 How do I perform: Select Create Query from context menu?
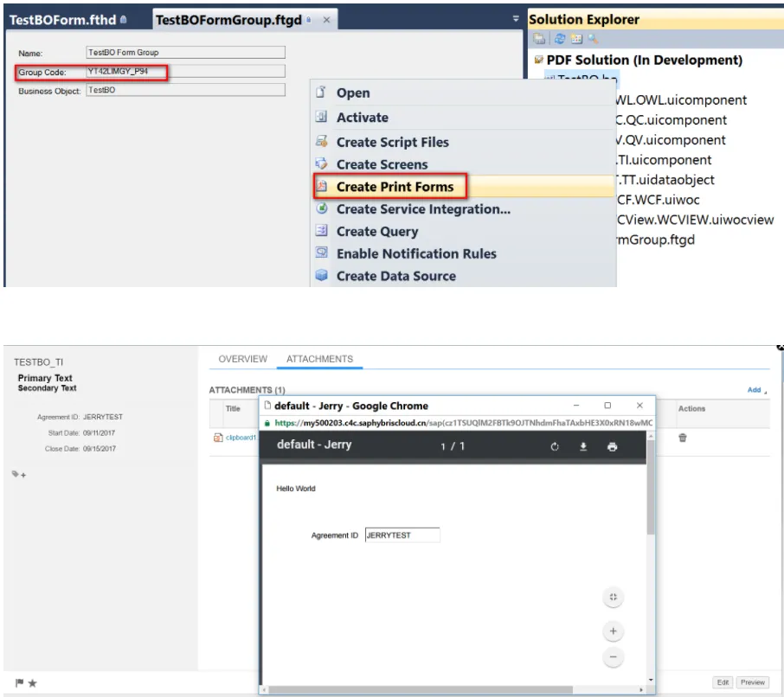point(377,232)
